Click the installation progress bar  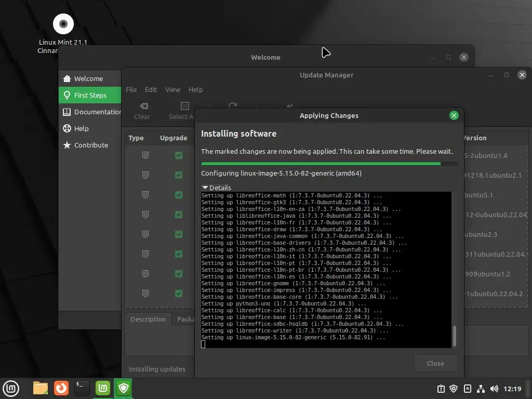coord(329,164)
